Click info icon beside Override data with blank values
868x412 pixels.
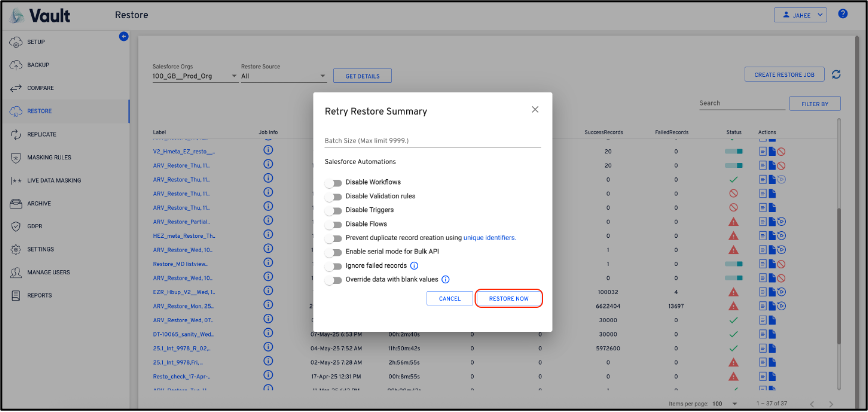tap(445, 280)
